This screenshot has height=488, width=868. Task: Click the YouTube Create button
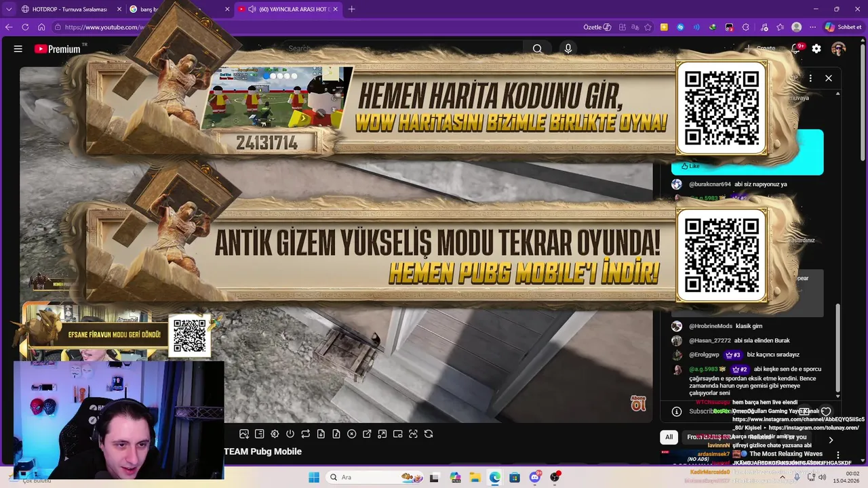click(x=761, y=49)
